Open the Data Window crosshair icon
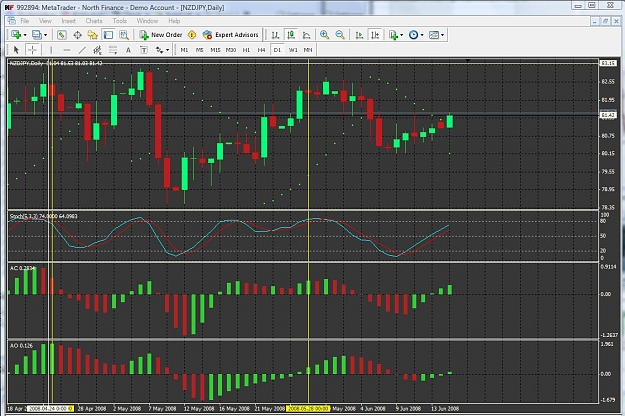Image resolution: width=625 pixels, height=416 pixels. pos(77,35)
